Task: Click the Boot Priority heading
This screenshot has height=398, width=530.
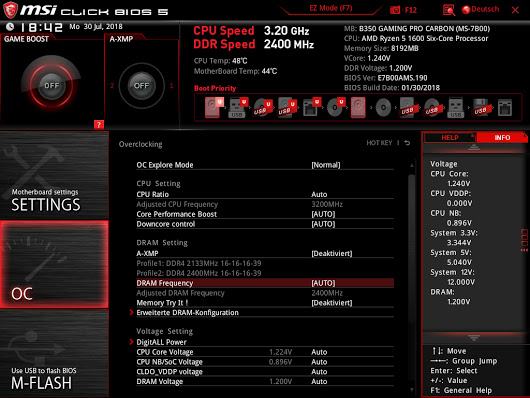Action: click(215, 88)
